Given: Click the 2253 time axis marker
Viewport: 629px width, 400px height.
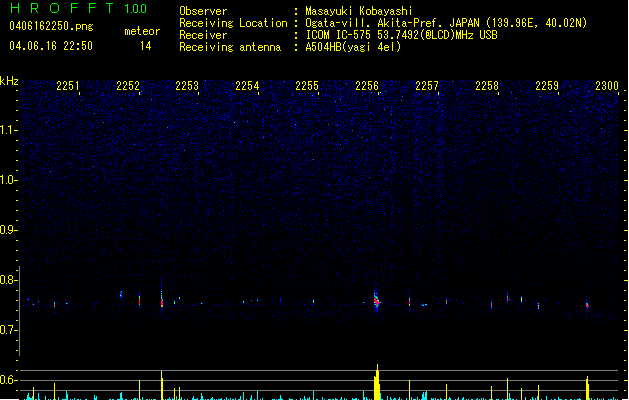Looking at the screenshot, I should click(x=187, y=86).
